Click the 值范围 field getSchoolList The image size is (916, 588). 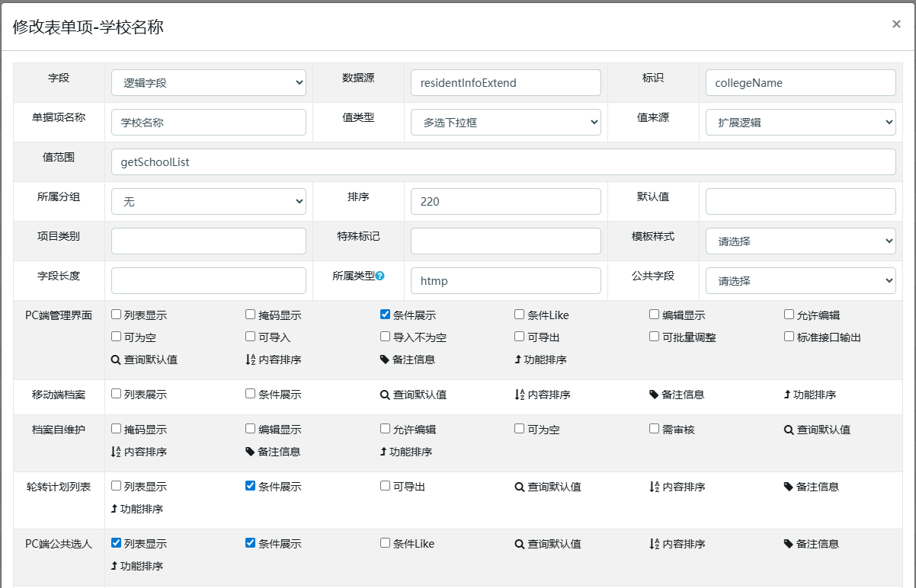[504, 161]
